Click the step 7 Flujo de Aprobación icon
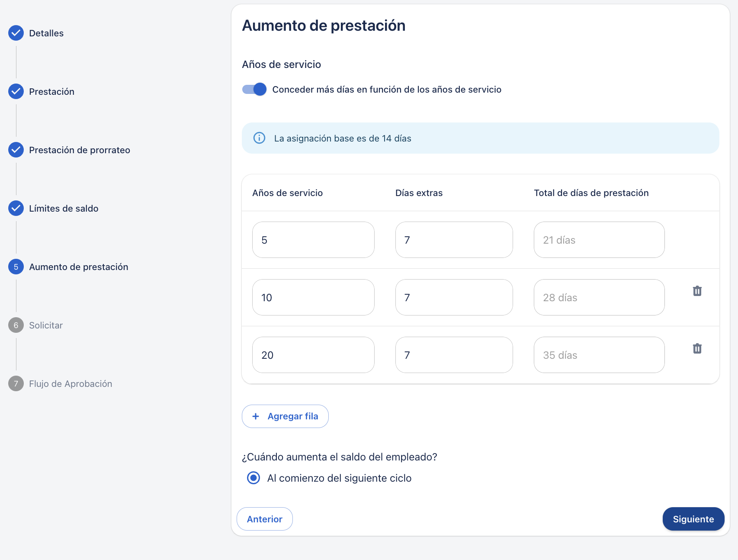 point(16,383)
